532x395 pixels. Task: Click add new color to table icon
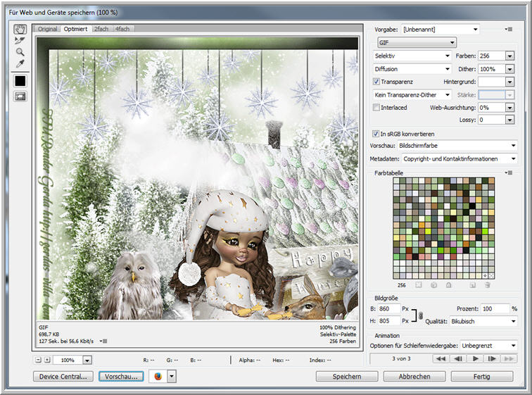pos(472,285)
